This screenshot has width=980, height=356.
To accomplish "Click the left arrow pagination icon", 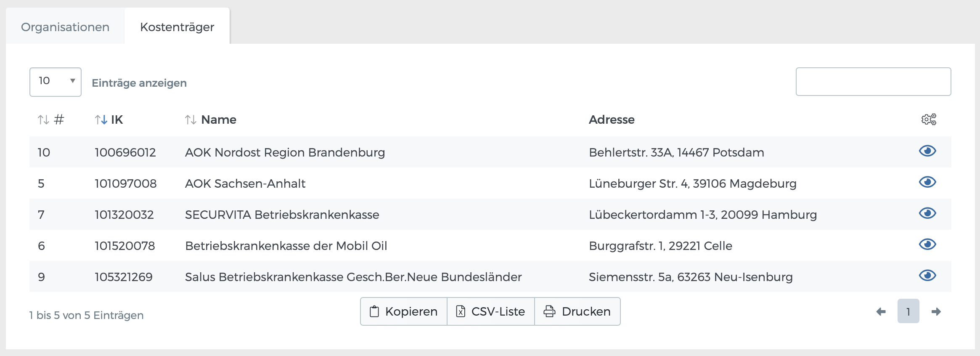I will point(880,311).
